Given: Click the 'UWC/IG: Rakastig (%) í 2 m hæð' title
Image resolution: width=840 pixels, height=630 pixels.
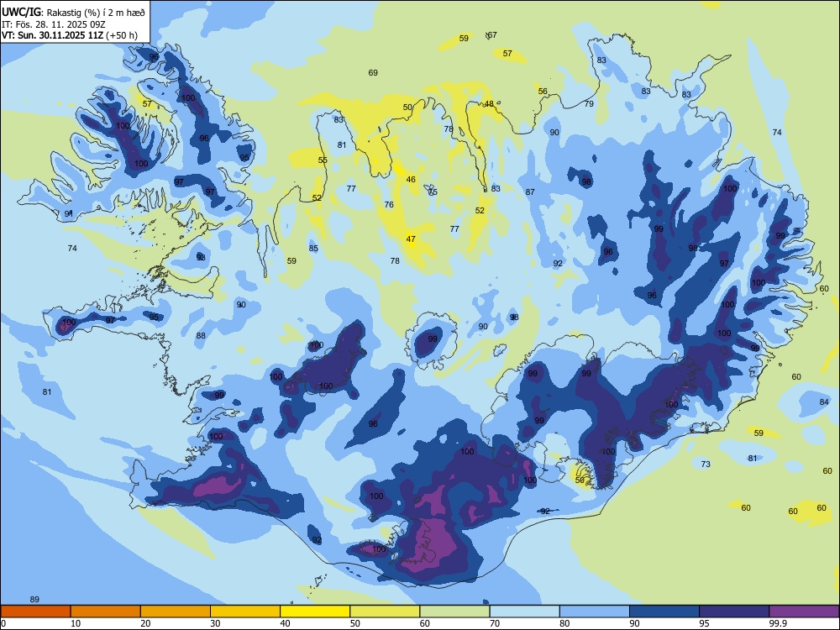Looking at the screenshot, I should [73, 12].
